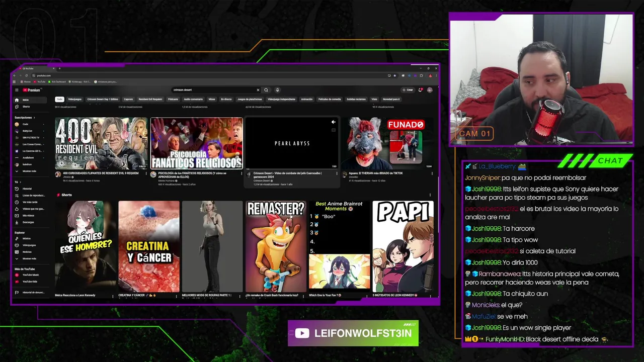Screen dimensions: 644x362
Task: Open the Kick Dashboard bookmark
Action: 56,81
